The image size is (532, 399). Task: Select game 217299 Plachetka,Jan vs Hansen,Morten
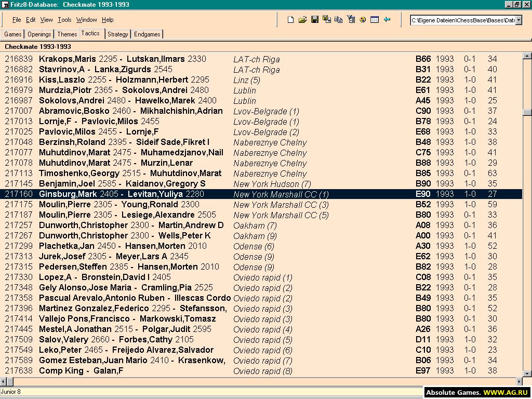(x=261, y=246)
